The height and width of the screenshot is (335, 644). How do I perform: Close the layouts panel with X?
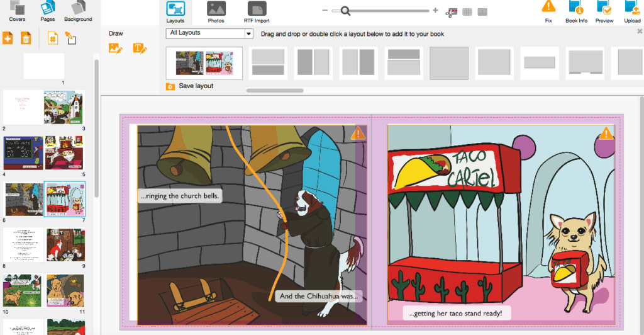[640, 31]
